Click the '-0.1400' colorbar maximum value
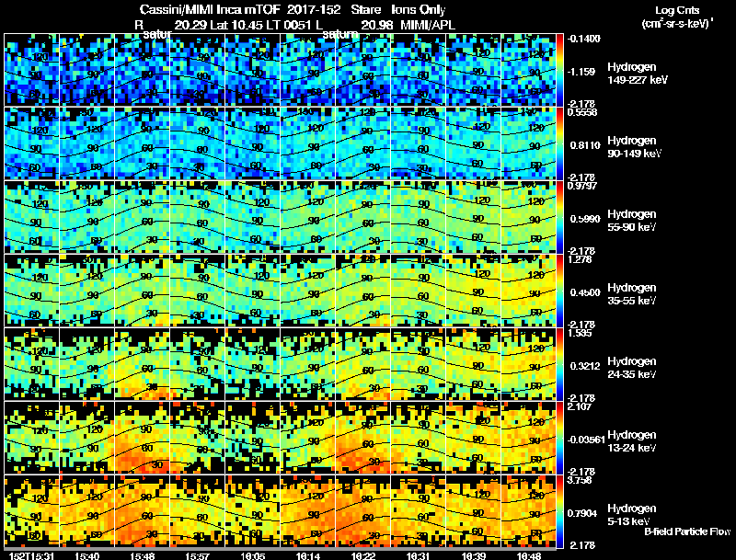 pyautogui.click(x=584, y=39)
